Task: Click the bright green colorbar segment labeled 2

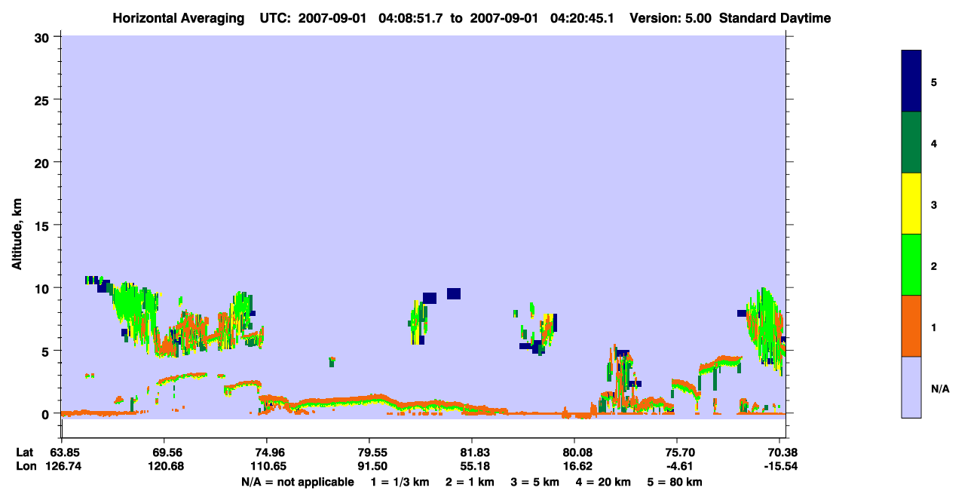Action: 911,265
